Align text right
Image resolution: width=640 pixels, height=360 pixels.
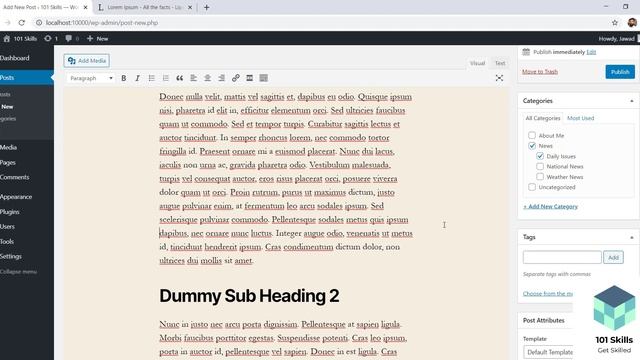point(221,78)
